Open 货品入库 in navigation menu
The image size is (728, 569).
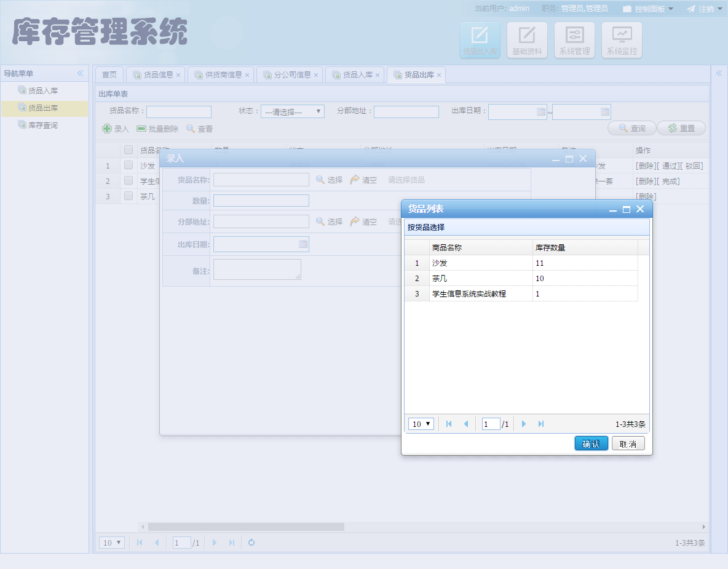click(x=43, y=90)
